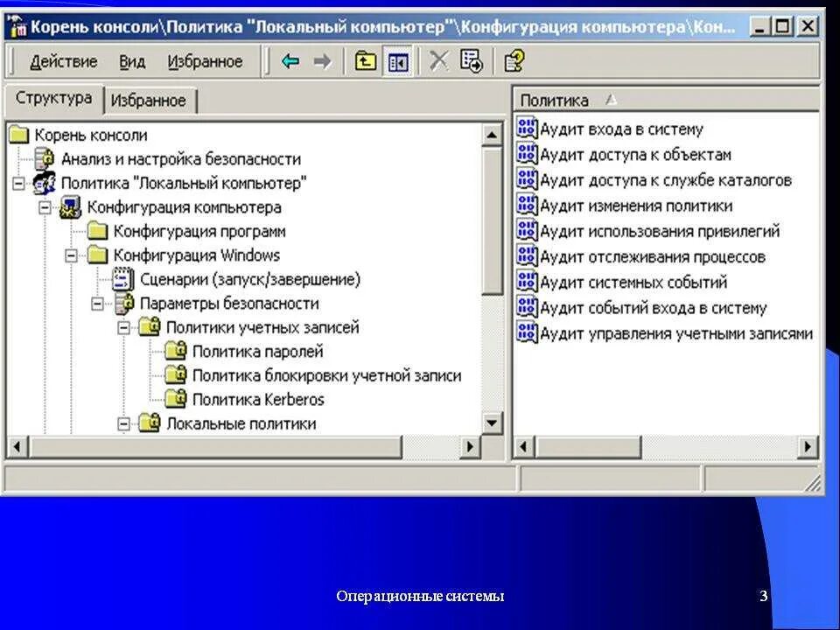The image size is (840, 630).
Task: Select the Политика Kerberos tree label
Action: [258, 399]
